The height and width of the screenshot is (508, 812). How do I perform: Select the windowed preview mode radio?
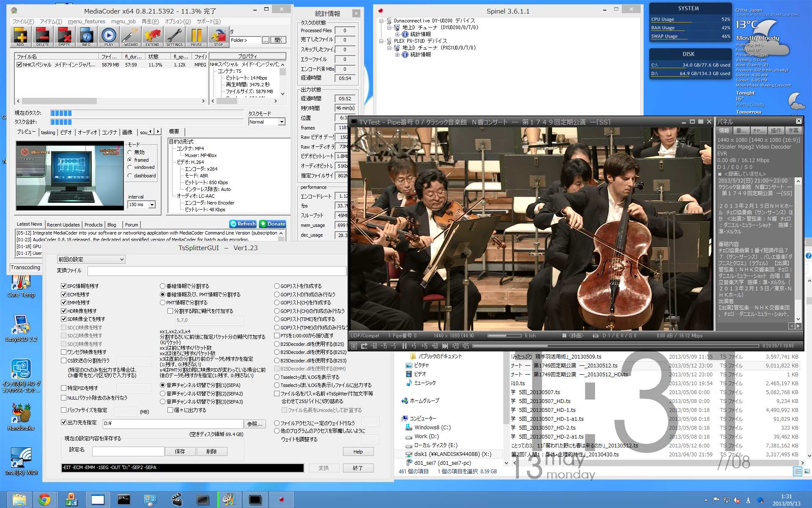(130, 167)
